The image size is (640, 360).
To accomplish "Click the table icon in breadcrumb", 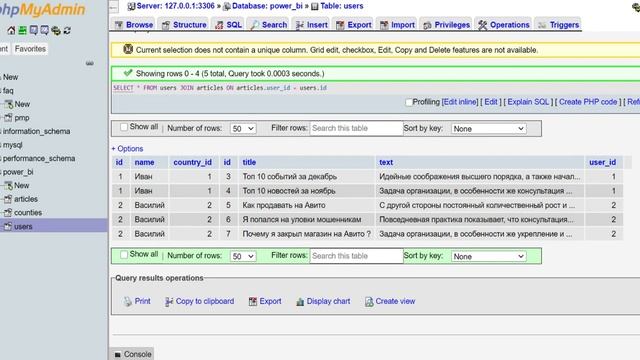I will click(315, 6).
